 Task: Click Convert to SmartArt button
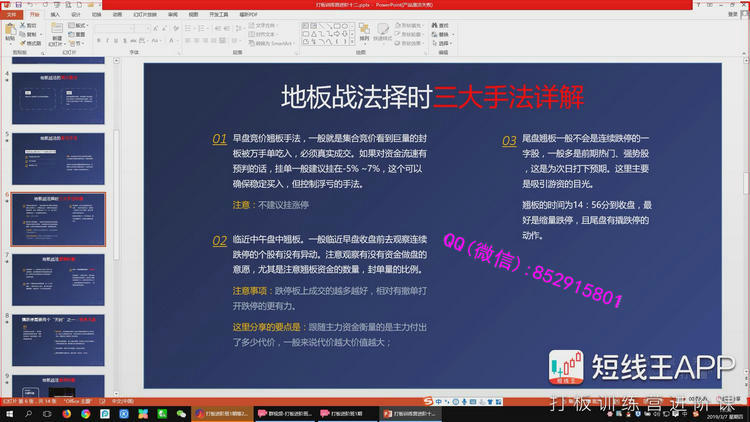pos(272,43)
